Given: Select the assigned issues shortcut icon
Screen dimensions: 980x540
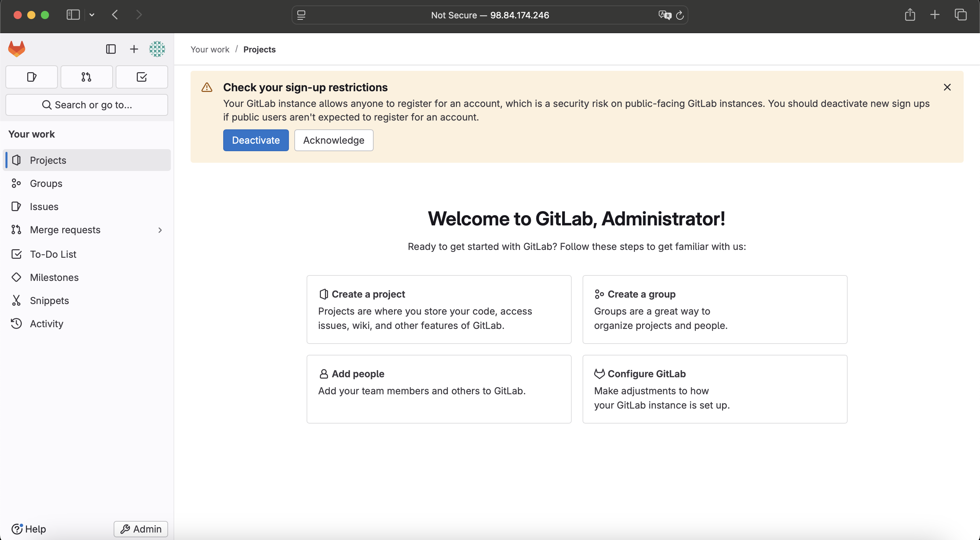Looking at the screenshot, I should tap(31, 77).
